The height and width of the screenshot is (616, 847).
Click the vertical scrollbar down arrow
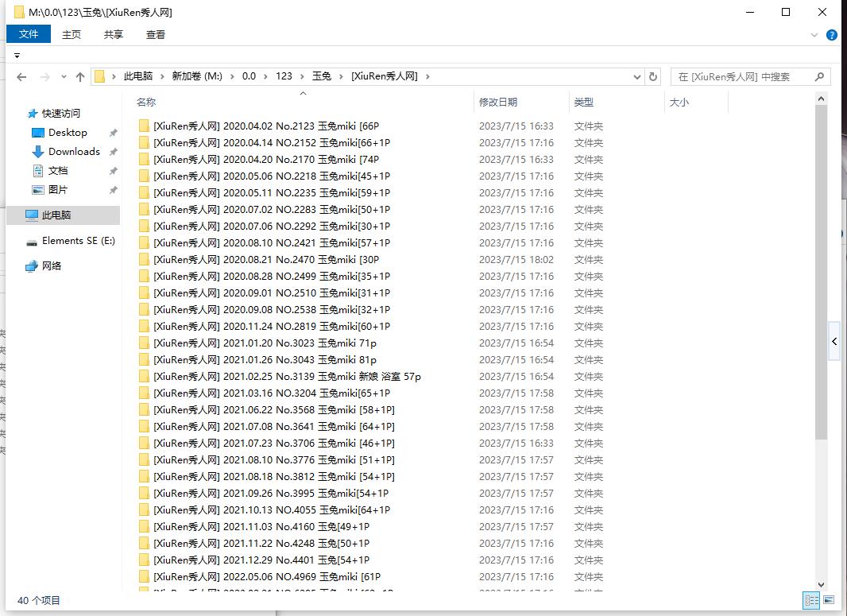point(821,584)
